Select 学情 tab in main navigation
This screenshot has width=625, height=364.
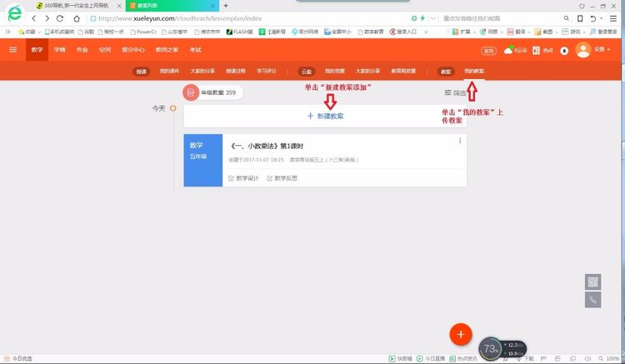pyautogui.click(x=59, y=50)
